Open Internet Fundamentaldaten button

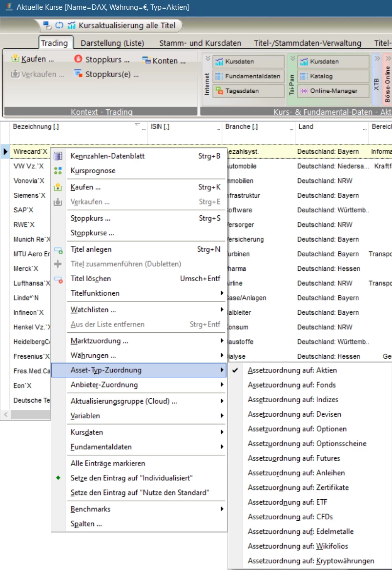point(248,76)
